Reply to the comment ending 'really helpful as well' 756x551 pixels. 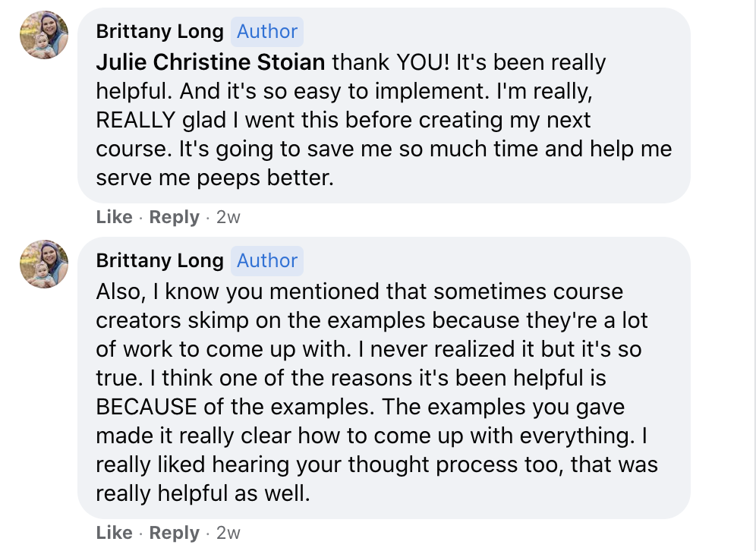pyautogui.click(x=174, y=533)
